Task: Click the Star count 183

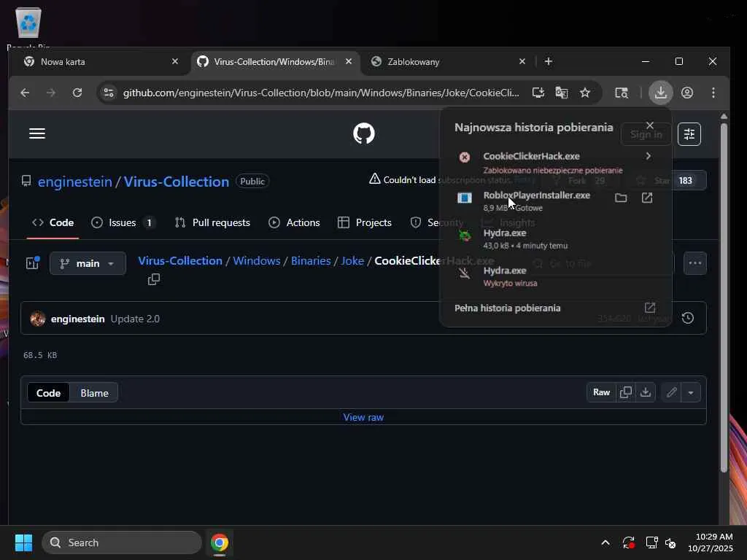Action: tap(685, 181)
